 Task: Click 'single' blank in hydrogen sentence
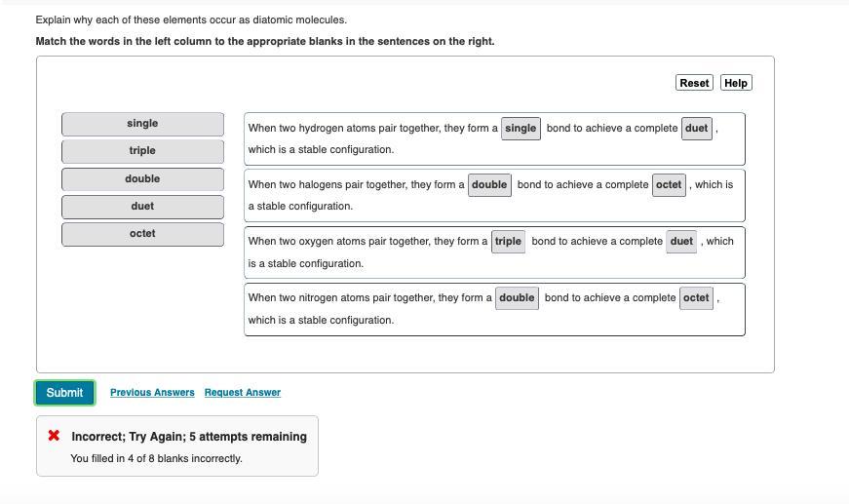(521, 128)
